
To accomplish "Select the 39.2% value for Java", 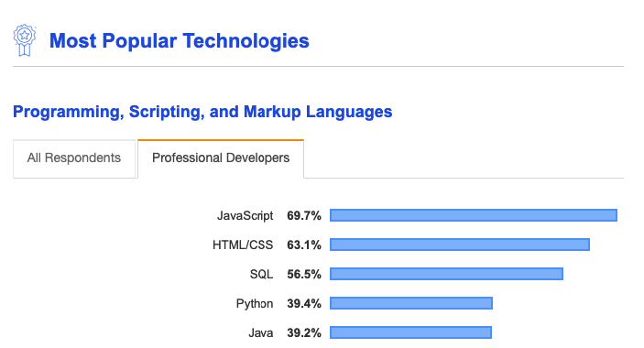I will coord(304,332).
